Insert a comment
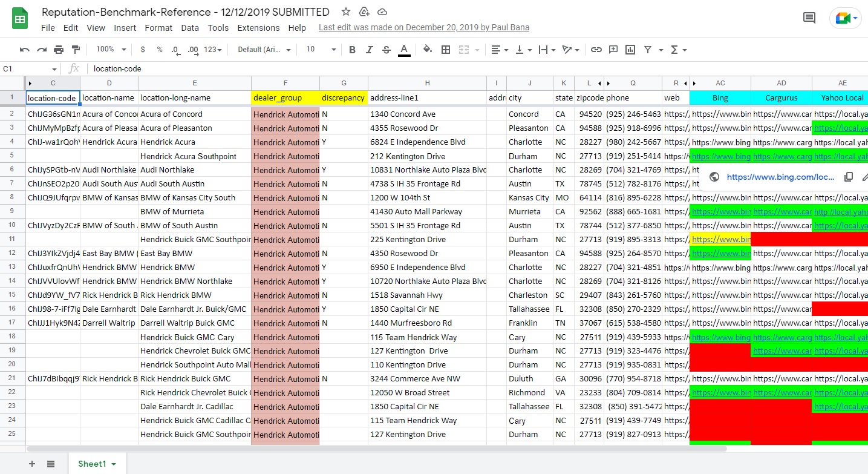This screenshot has height=474, width=868. click(613, 50)
